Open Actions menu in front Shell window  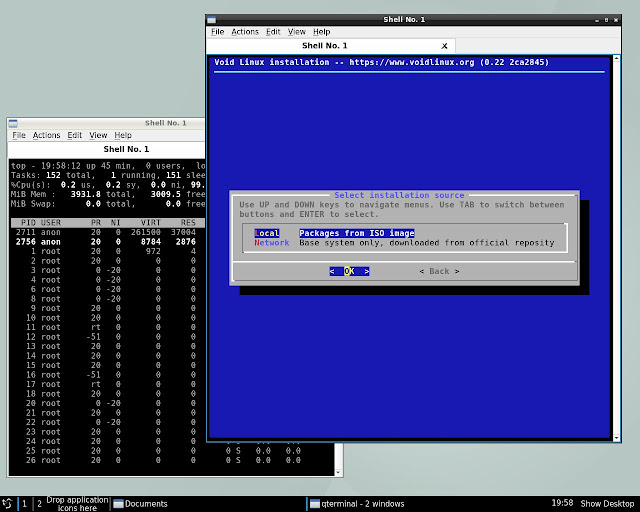point(245,32)
